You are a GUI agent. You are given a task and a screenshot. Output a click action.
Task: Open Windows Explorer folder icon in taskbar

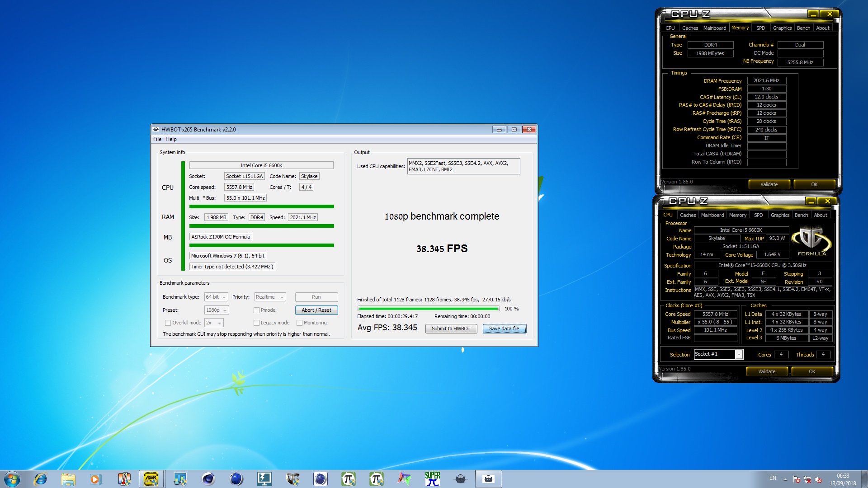68,479
